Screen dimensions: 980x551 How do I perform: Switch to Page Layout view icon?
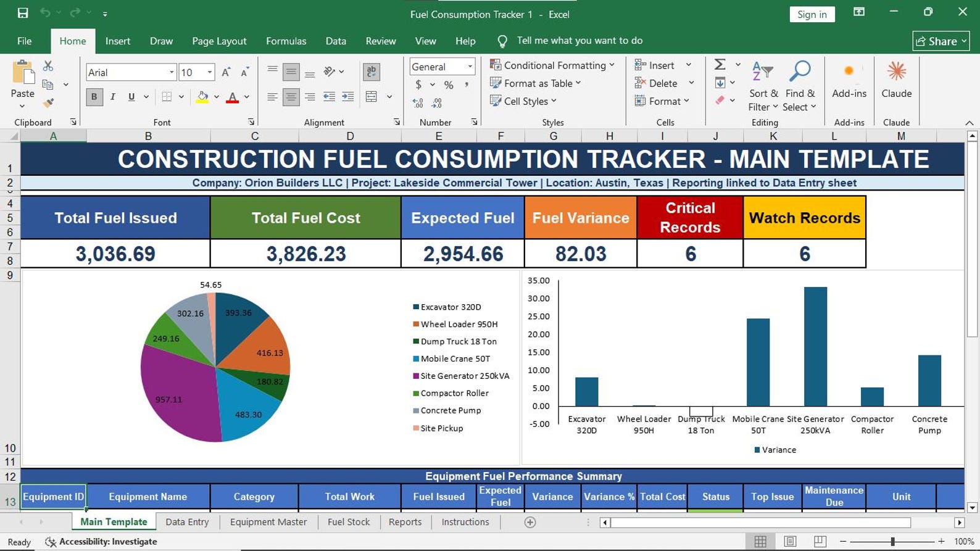coord(790,541)
